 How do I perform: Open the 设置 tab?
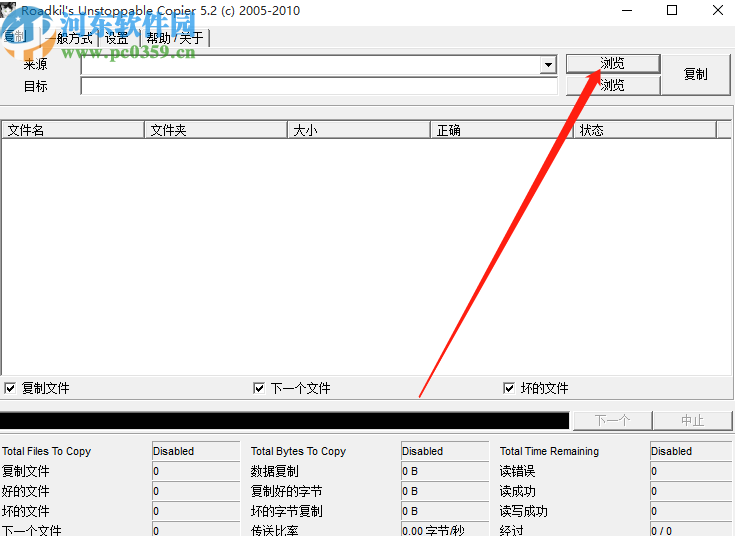[117, 38]
